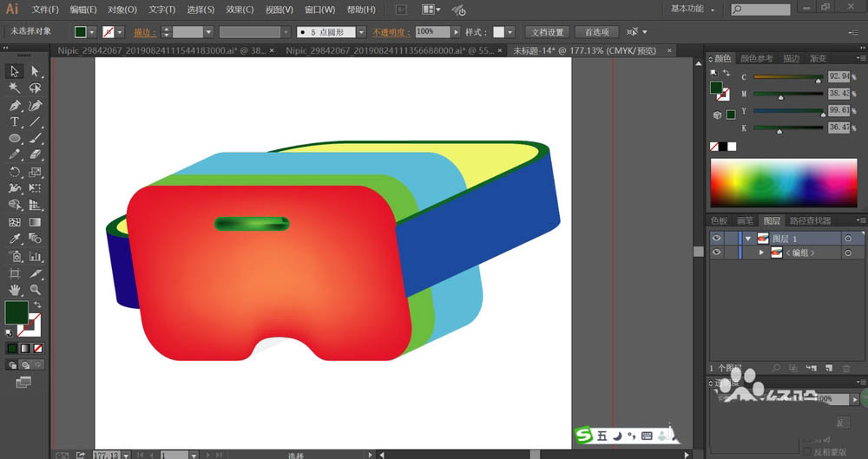Click the 描边 link in control bar
The height and width of the screenshot is (459, 868).
tap(144, 32)
